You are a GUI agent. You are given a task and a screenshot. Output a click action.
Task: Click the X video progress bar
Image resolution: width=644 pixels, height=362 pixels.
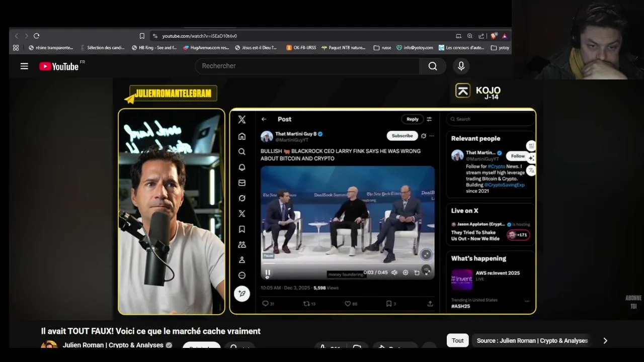pos(347,263)
